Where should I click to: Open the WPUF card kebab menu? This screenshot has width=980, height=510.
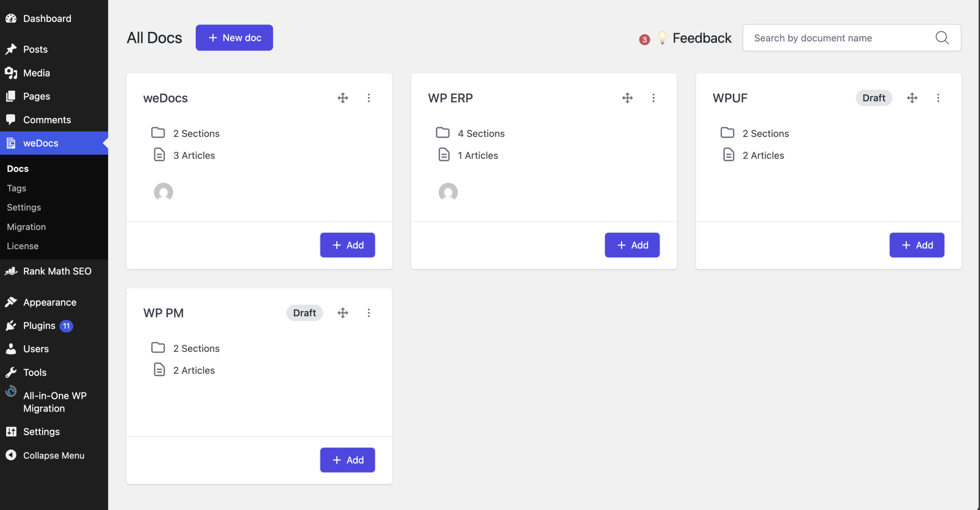tap(938, 98)
